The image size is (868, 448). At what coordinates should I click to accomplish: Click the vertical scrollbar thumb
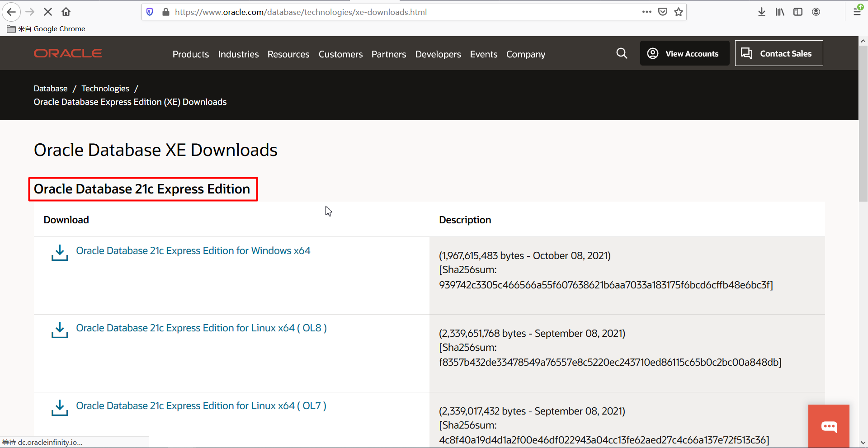(863, 123)
